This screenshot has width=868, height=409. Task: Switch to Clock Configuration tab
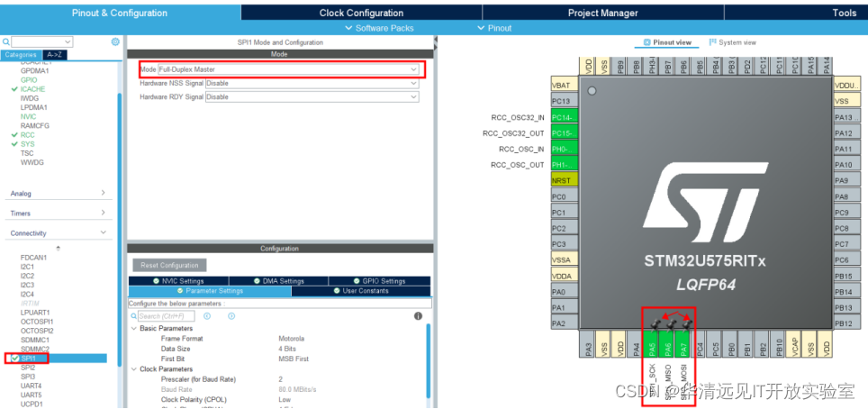361,13
